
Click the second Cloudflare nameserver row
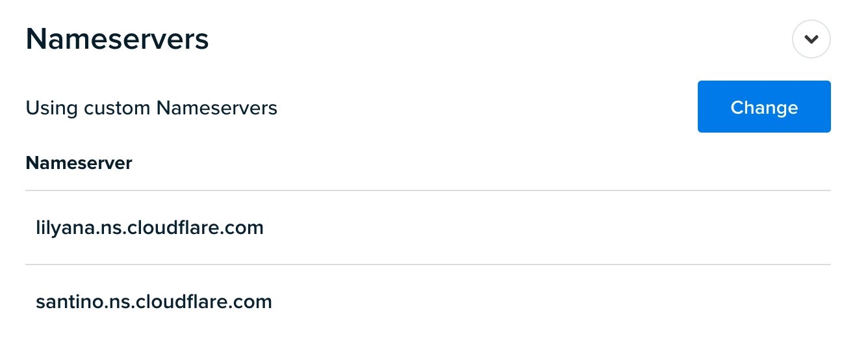pyautogui.click(x=428, y=302)
